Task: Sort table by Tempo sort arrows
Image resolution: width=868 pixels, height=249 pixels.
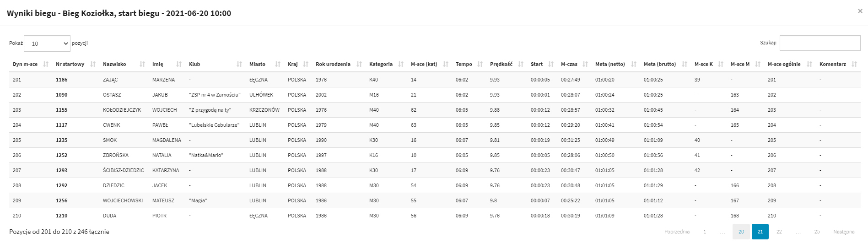Action: pyautogui.click(x=480, y=65)
